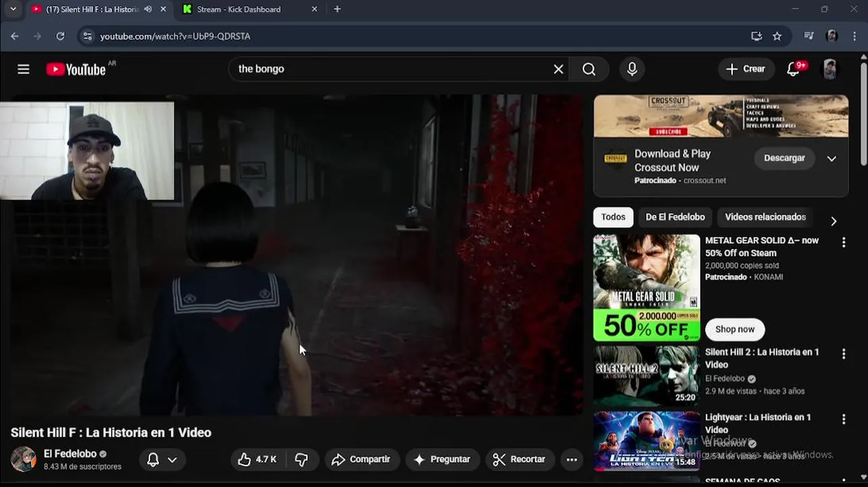
Task: Select the 'Videos relacionados' filter chip
Action: point(765,217)
